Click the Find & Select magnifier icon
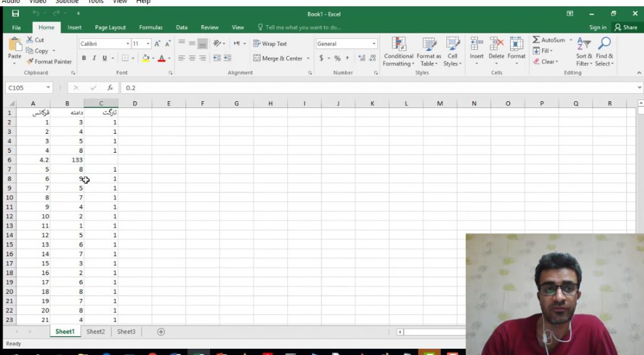The height and width of the screenshot is (355, 644). pos(604,44)
